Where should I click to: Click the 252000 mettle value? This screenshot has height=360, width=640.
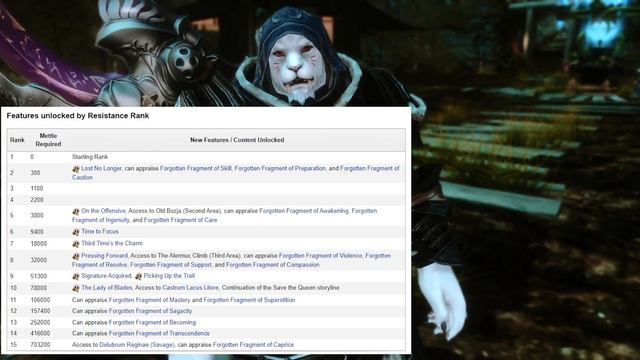click(40, 322)
